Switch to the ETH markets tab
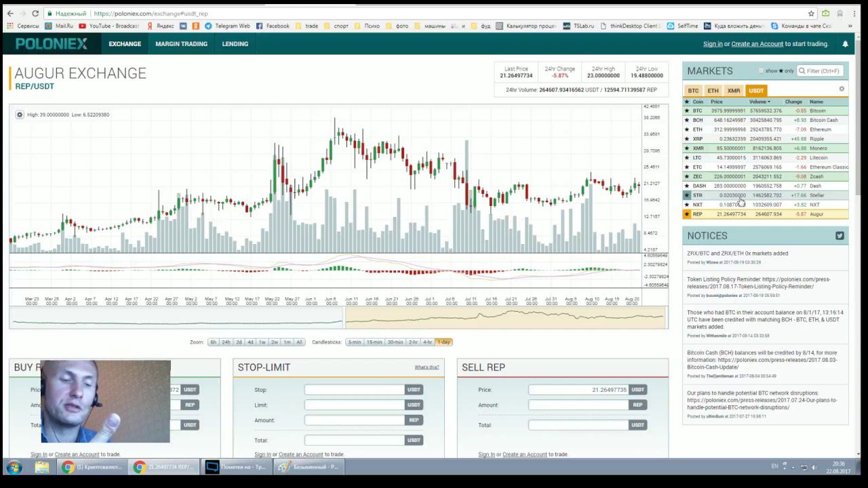The width and height of the screenshot is (868, 488). click(x=713, y=90)
